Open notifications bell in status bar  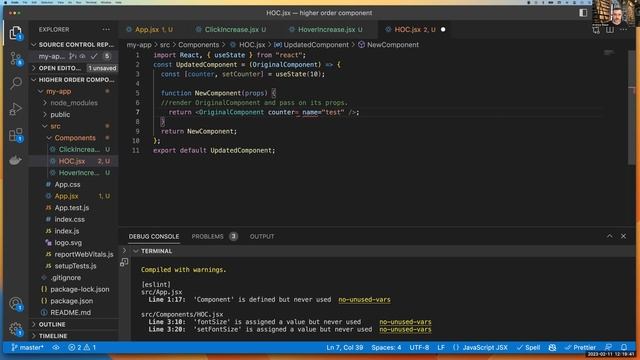click(x=624, y=347)
